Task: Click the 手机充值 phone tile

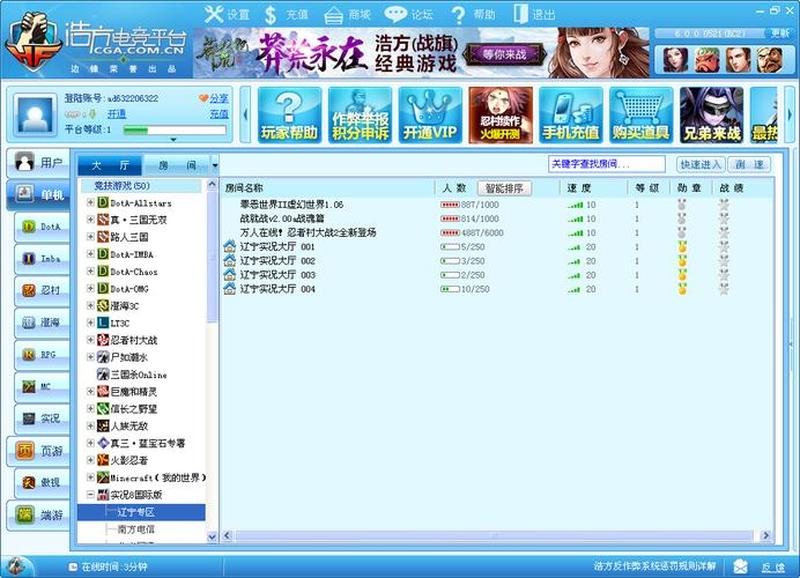Action: coord(571,115)
